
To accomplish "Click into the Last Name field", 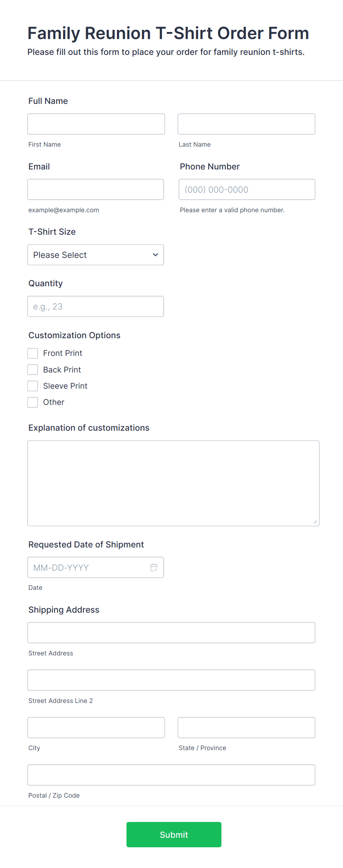I will click(x=246, y=124).
